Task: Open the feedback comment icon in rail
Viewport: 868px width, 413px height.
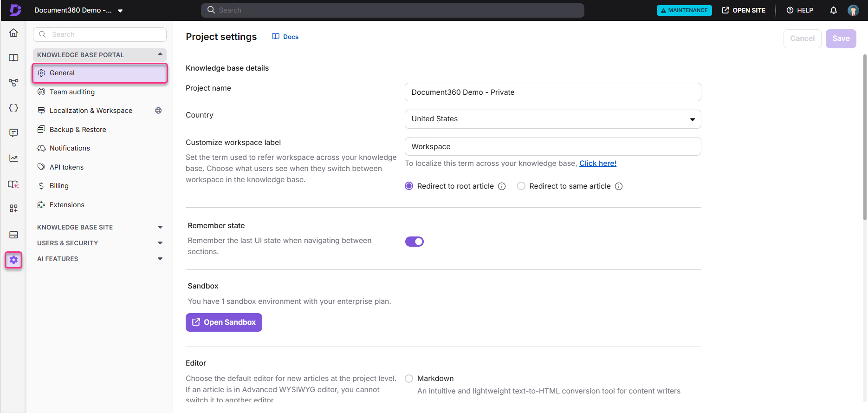Action: click(13, 133)
